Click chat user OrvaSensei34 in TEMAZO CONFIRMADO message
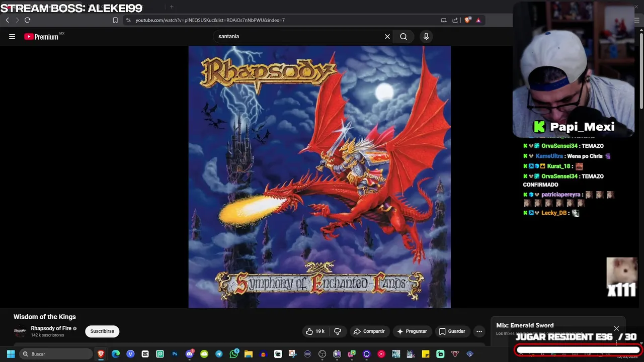This screenshot has height=362, width=644. 559,176
